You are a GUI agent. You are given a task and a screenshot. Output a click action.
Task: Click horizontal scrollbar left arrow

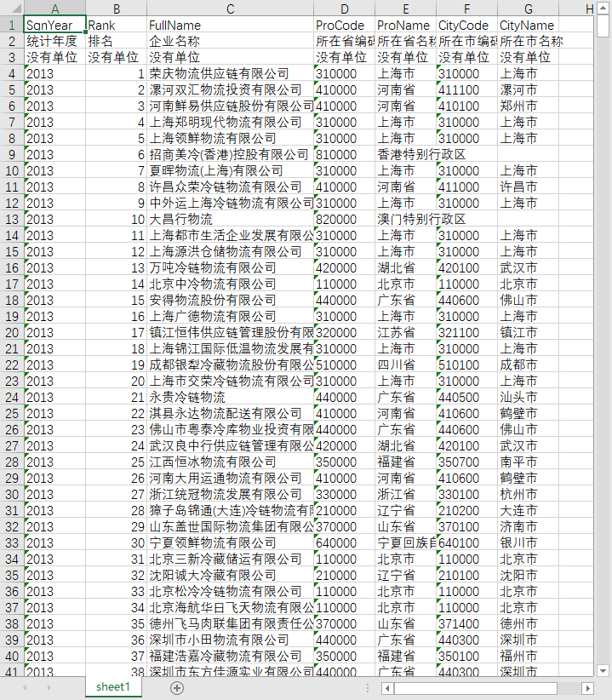387,688
